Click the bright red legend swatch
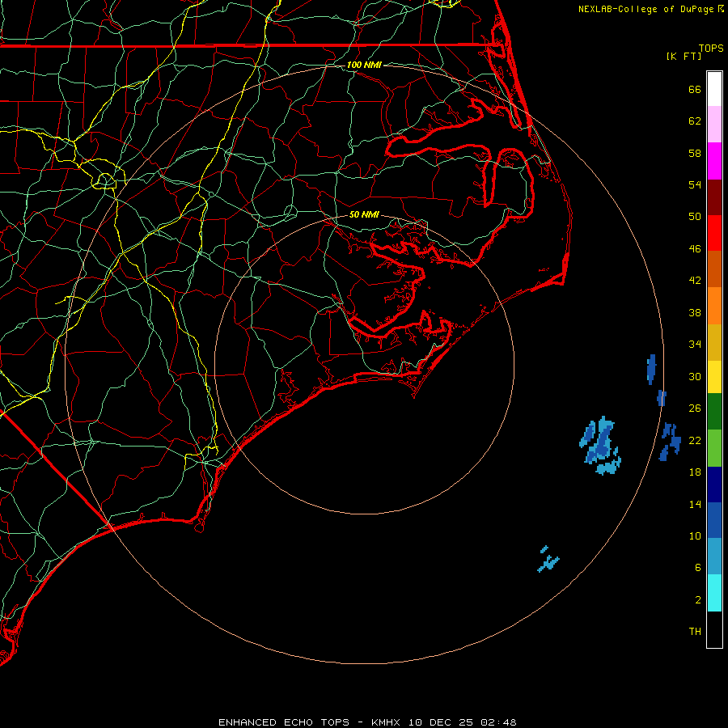728x728 pixels. (x=714, y=233)
